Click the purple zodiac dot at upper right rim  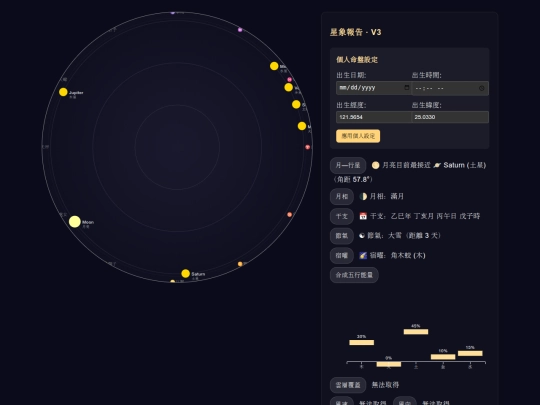(240, 30)
